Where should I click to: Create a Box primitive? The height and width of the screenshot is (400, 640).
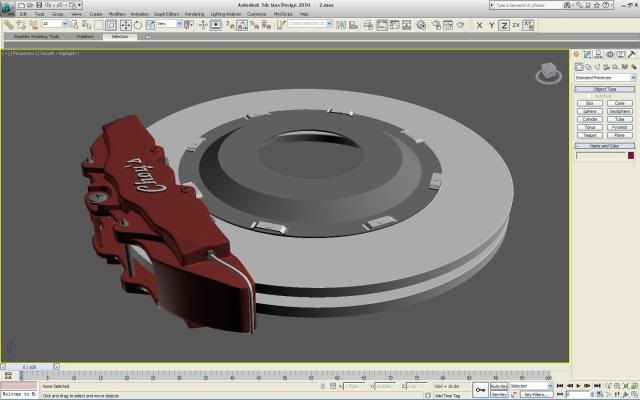point(590,103)
